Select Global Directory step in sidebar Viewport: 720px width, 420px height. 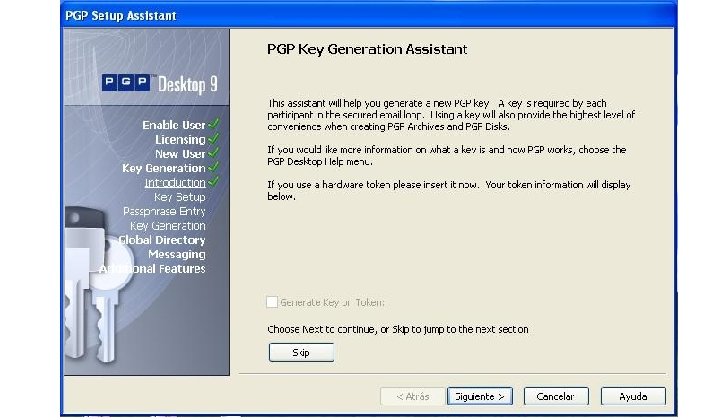tap(162, 240)
